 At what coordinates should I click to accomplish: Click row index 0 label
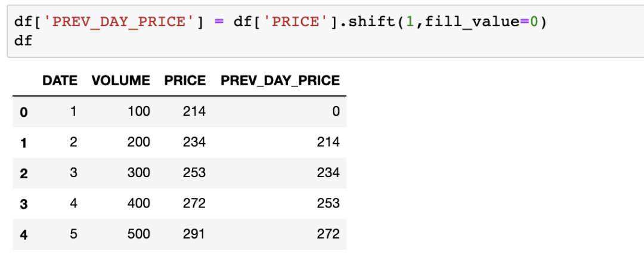tap(24, 112)
